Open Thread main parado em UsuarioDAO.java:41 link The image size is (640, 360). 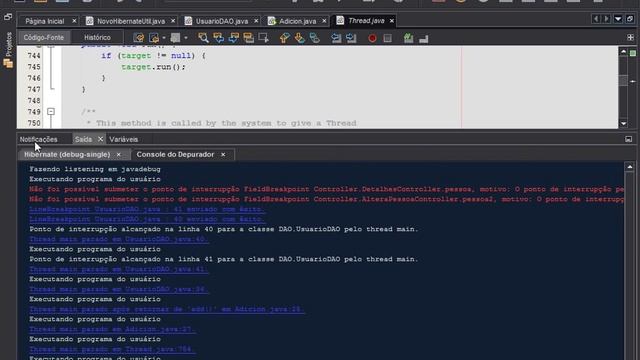click(118, 269)
